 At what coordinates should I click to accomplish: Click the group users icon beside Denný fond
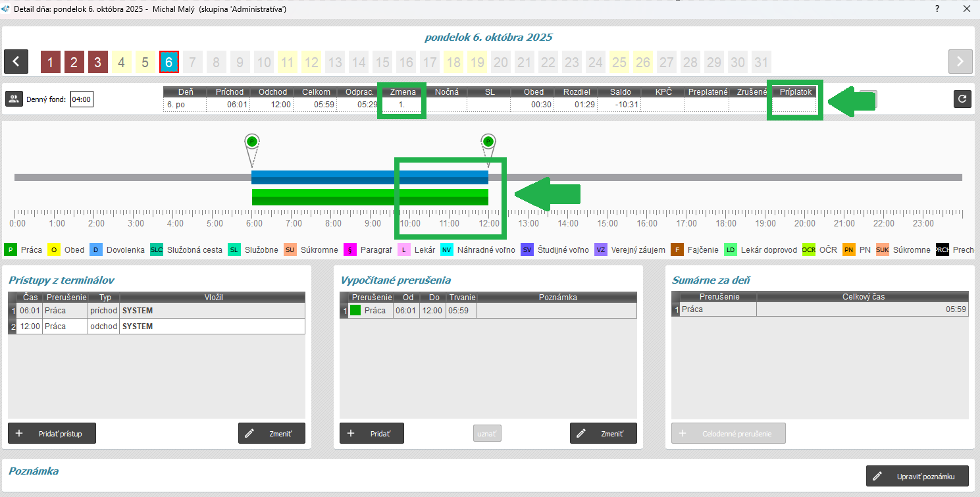click(14, 99)
